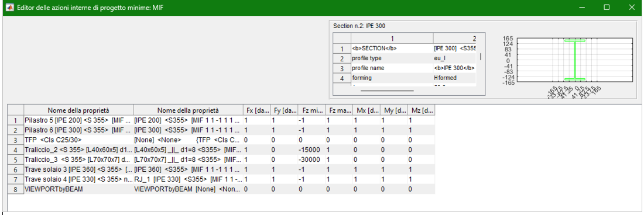
Task: Click 'profile name' cell in section table
Action: click(392, 68)
